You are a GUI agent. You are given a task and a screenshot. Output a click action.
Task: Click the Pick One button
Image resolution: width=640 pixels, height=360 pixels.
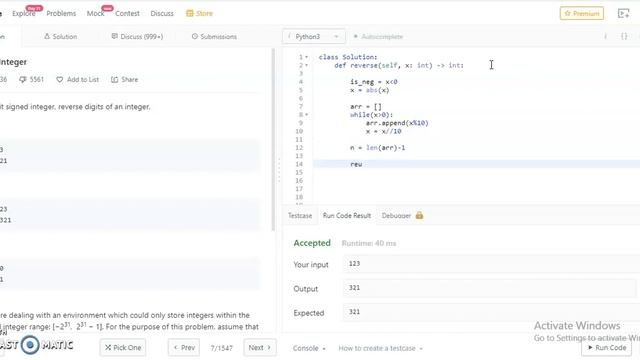[x=123, y=347]
